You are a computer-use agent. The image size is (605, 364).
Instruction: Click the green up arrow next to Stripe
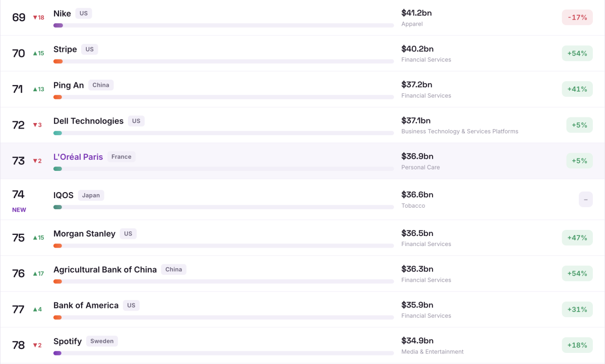35,53
